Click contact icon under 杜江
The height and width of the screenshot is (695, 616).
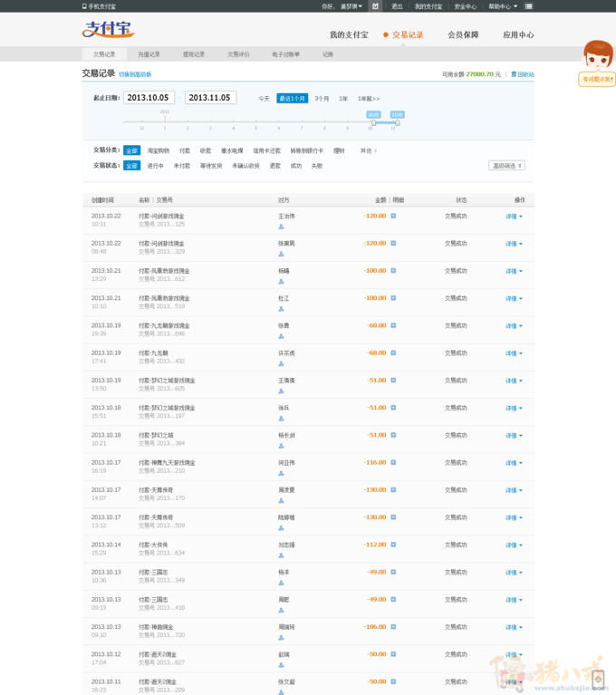[281, 309]
